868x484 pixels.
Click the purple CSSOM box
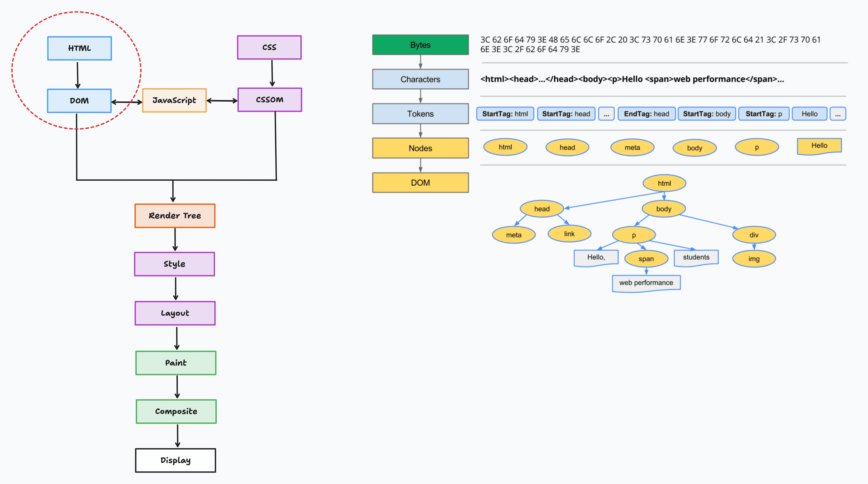[x=270, y=100]
